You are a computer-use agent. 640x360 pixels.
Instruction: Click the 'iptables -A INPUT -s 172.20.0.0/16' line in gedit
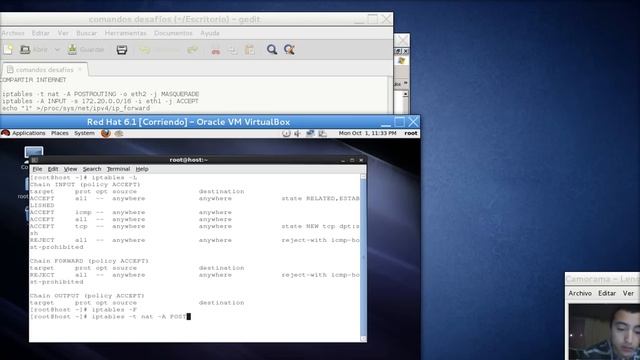coord(99,101)
